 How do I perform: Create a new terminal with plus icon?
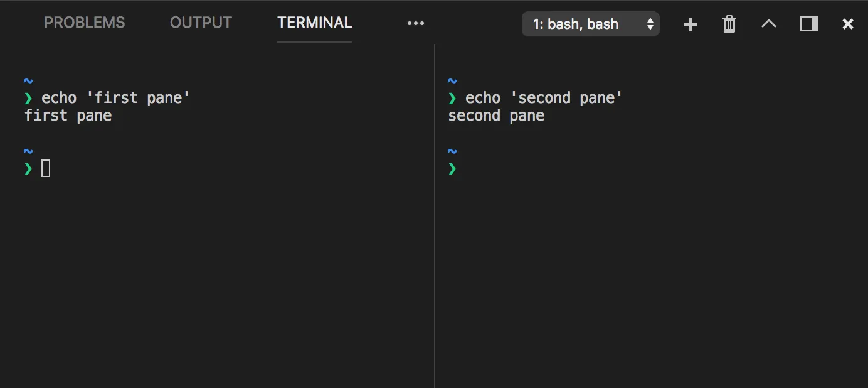690,24
